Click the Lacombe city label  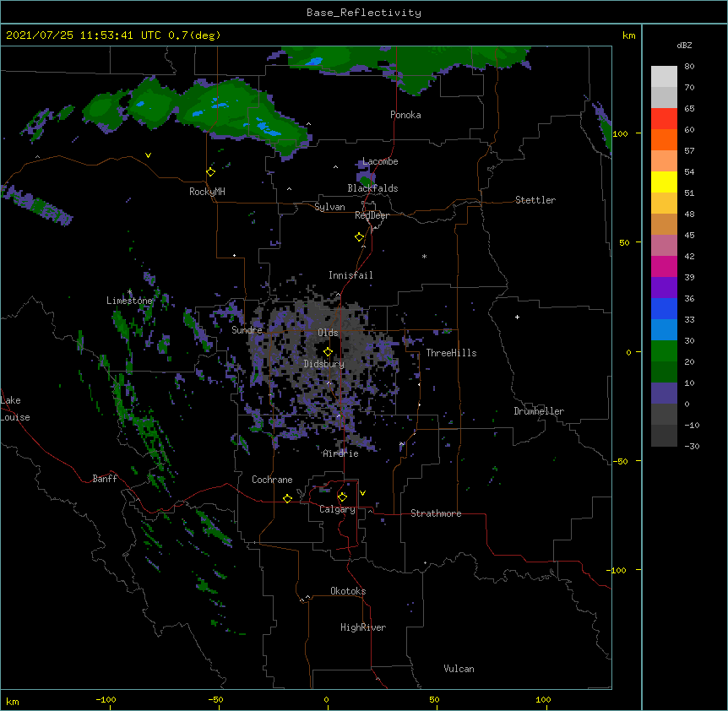[380, 161]
